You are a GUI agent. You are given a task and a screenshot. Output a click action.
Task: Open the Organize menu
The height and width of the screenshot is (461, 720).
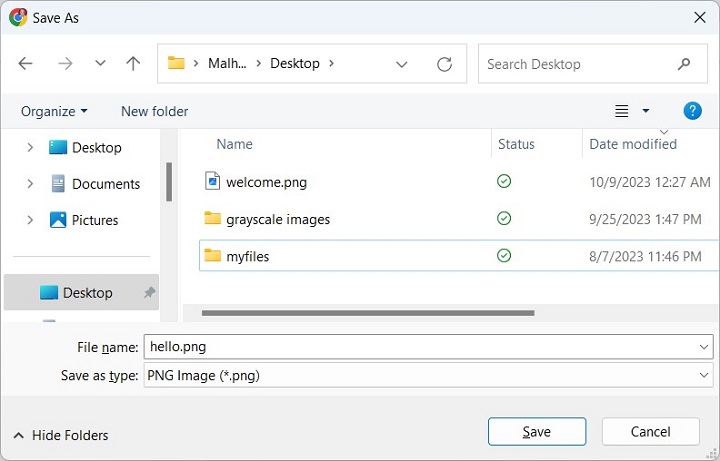[54, 111]
